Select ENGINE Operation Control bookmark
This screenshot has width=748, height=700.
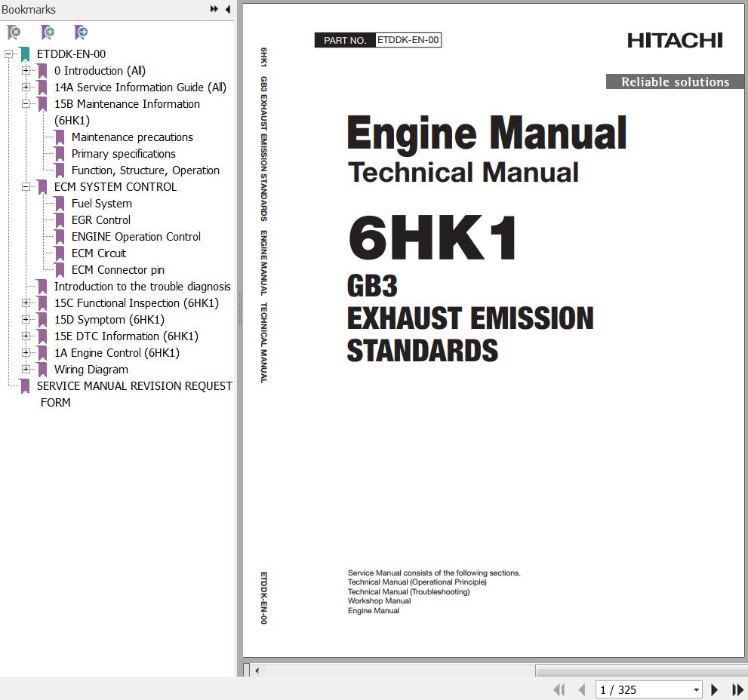click(136, 237)
